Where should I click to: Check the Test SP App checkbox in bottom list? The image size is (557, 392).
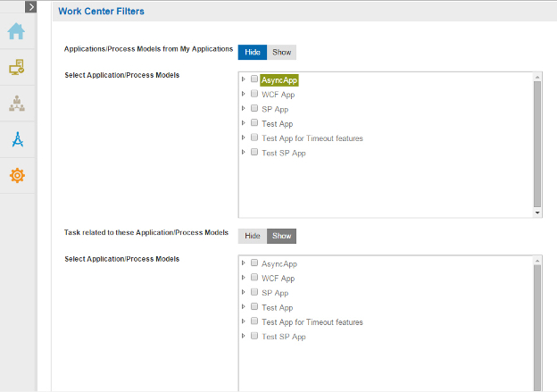pos(254,336)
